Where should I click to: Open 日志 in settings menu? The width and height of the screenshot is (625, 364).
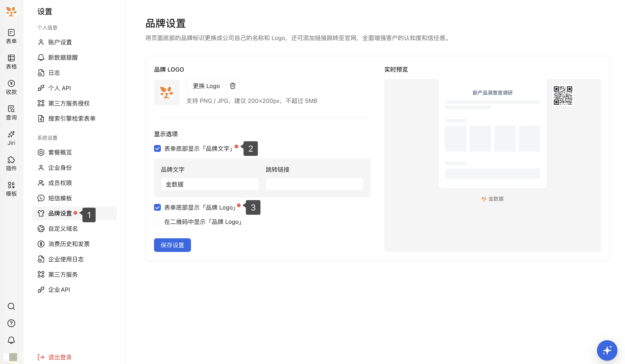click(74, 73)
